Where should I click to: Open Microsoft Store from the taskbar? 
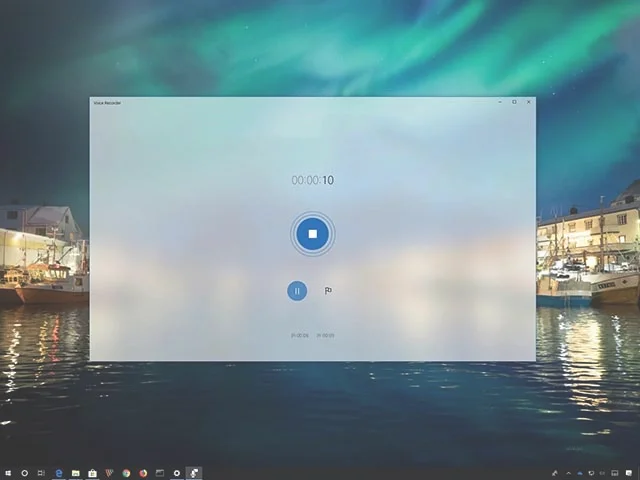[93, 473]
